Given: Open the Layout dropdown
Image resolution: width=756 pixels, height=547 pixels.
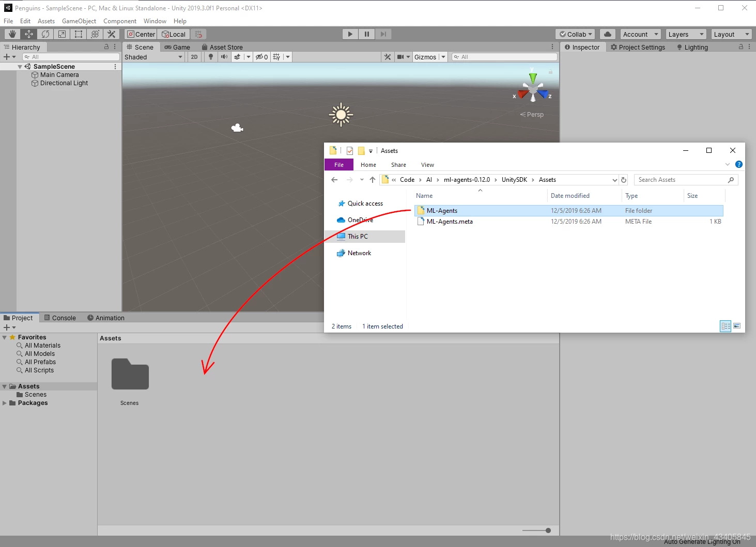Looking at the screenshot, I should pyautogui.click(x=731, y=34).
